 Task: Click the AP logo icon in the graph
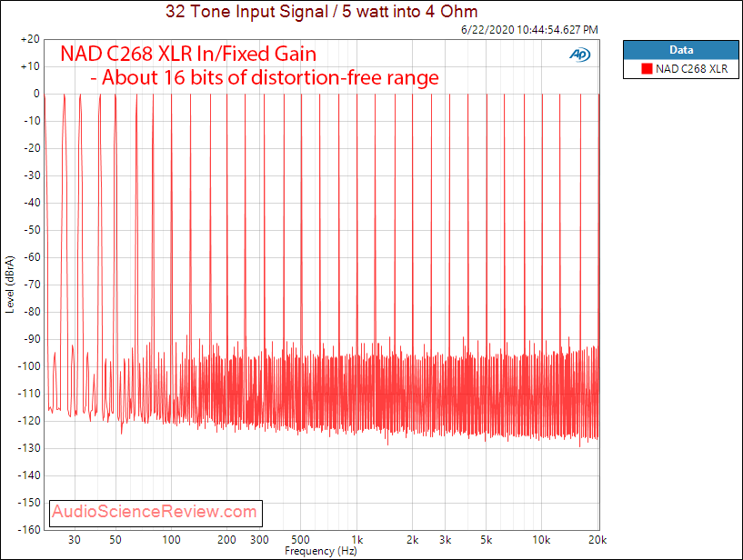pos(580,55)
